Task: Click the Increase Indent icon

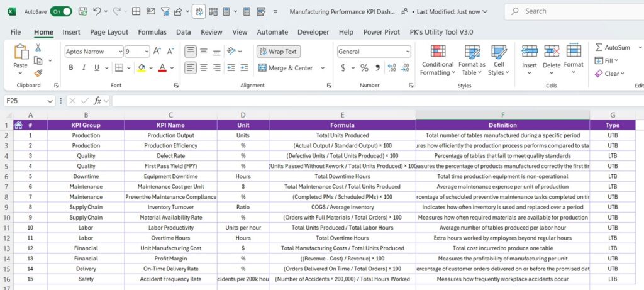Action: [245, 68]
